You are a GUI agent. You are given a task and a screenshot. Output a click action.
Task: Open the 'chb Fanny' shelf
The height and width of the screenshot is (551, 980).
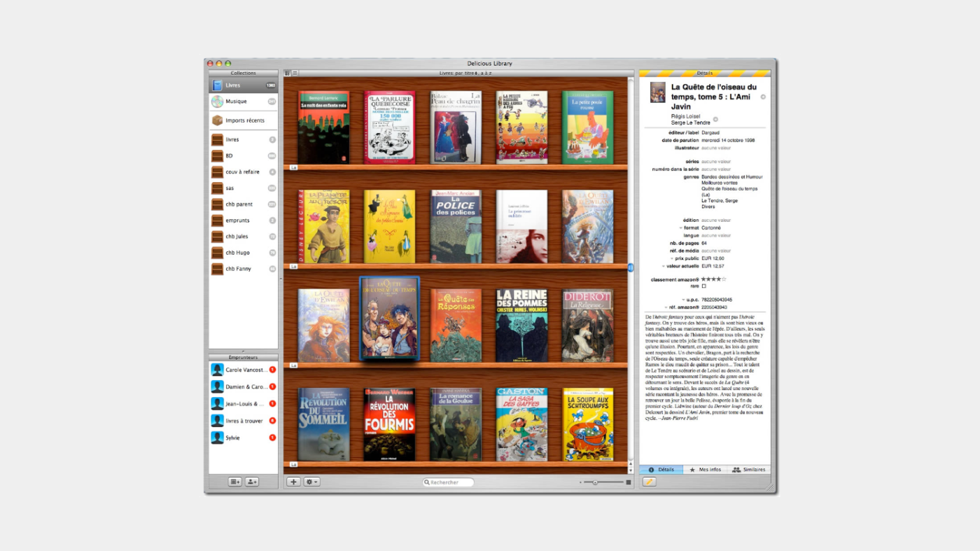pos(243,268)
